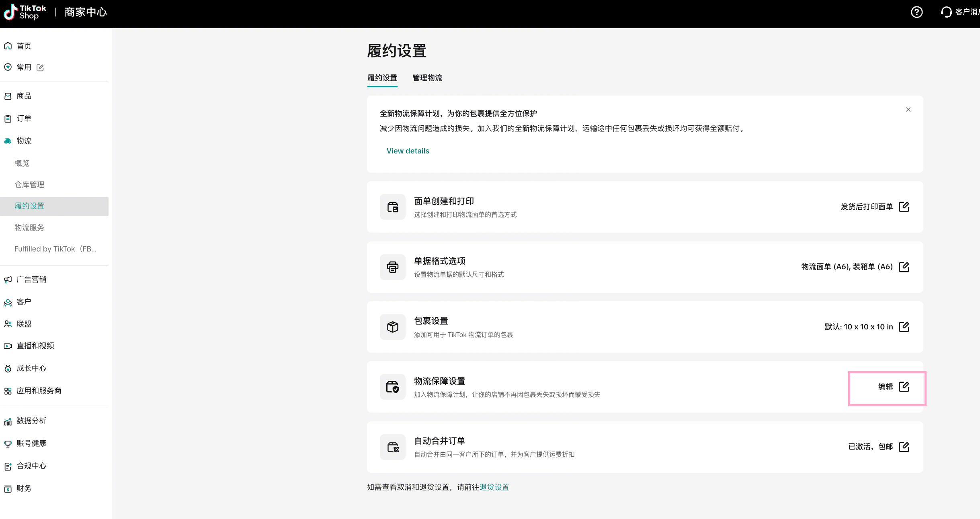The image size is (980, 519).
Task: Navigate to 数据分析 in sidebar
Action: tap(31, 421)
